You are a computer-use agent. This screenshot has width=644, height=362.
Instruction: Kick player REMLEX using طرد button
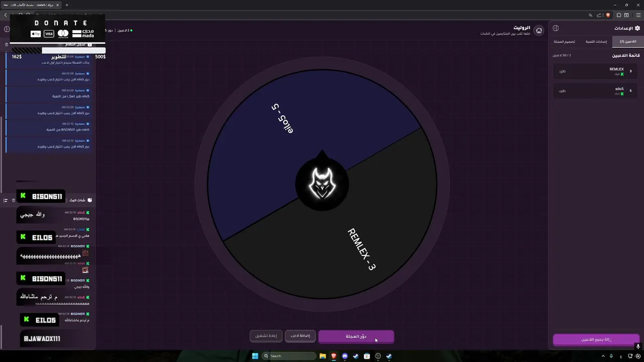562,71
